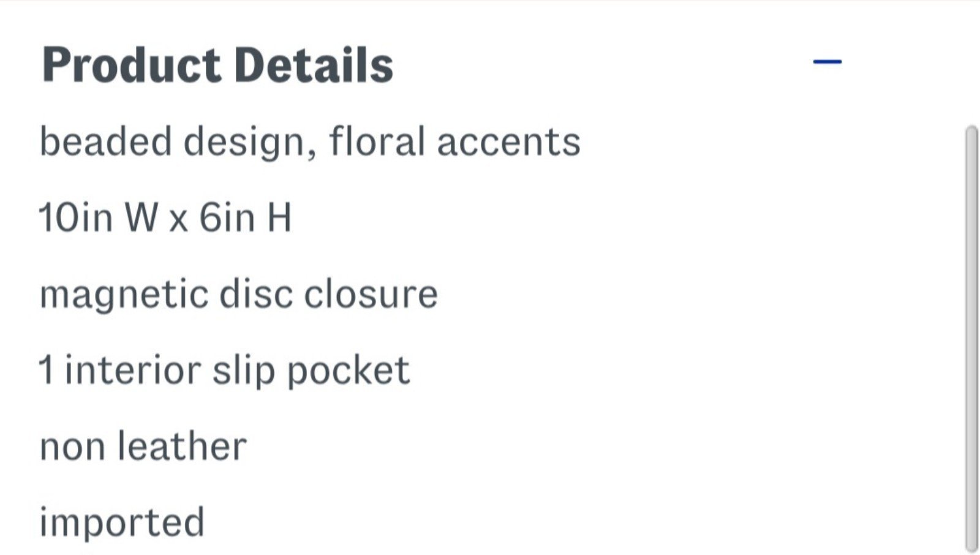This screenshot has height=555, width=980.
Task: Click the word 'Details' in the heading
Action: pyautogui.click(x=314, y=65)
